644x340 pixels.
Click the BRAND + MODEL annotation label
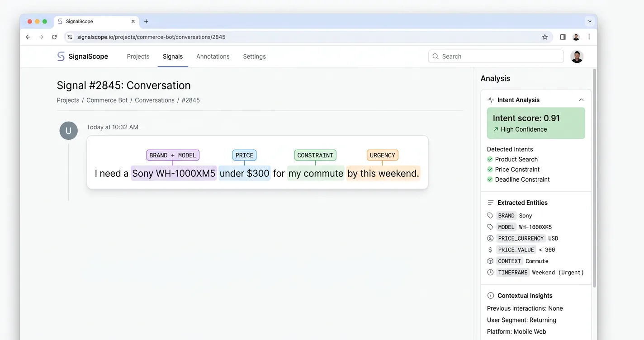[x=173, y=155]
